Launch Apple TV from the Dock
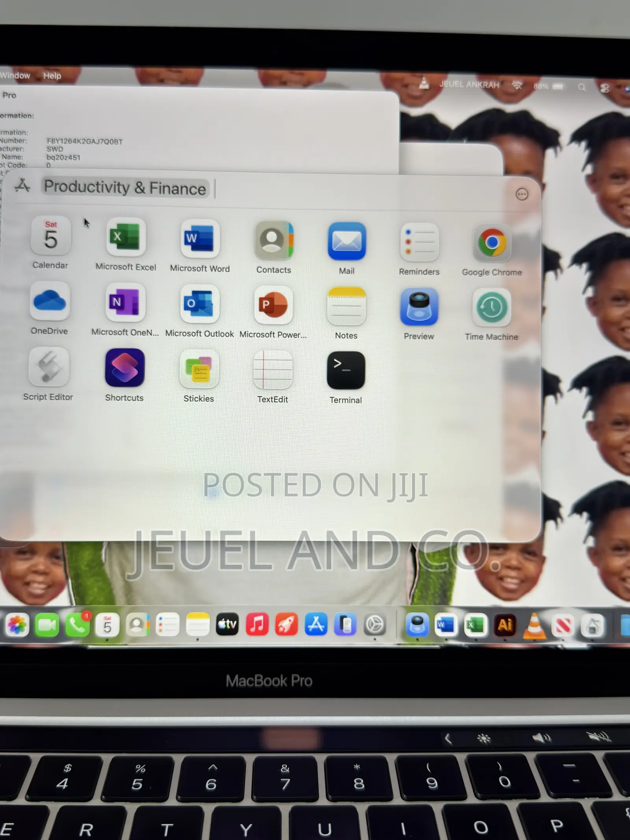Screen dimensions: 630x840 228,625
